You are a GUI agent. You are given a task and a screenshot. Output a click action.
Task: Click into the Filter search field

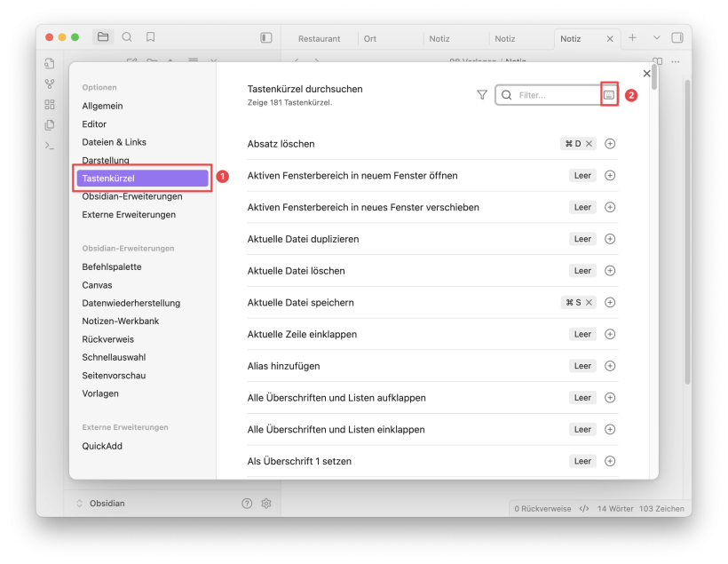point(556,95)
